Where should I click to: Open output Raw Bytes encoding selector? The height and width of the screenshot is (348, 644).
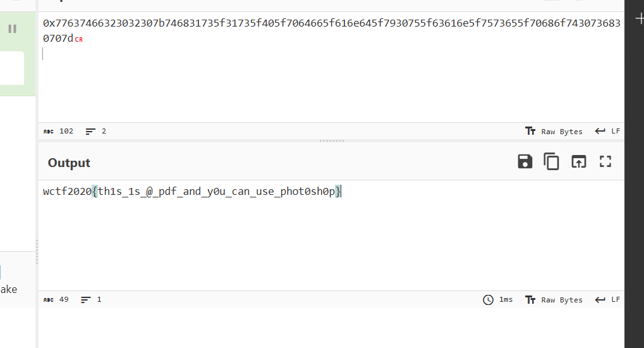tap(554, 300)
